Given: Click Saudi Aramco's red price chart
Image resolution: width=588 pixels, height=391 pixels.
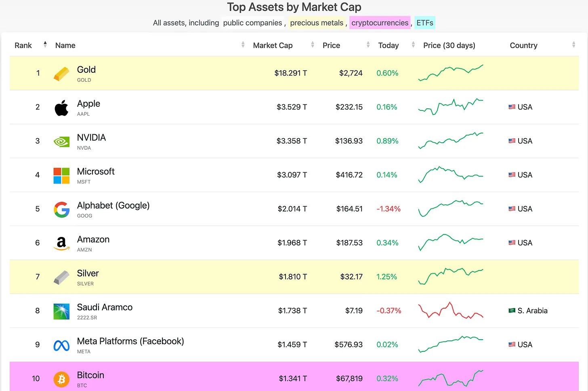Looking at the screenshot, I should 451,311.
